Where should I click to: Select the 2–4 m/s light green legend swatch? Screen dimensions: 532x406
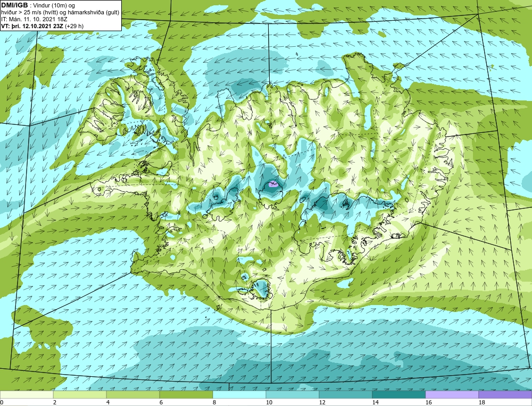[80, 394]
